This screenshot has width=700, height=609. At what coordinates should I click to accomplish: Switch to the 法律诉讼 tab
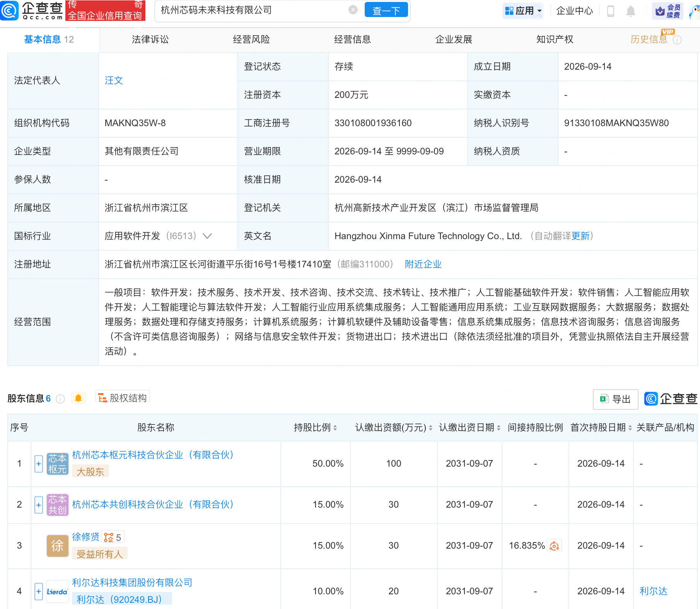(x=150, y=39)
